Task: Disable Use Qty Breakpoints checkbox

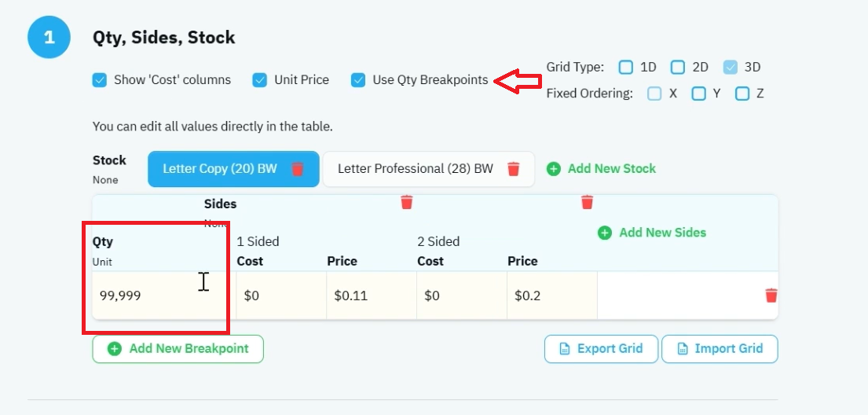Action: (358, 80)
